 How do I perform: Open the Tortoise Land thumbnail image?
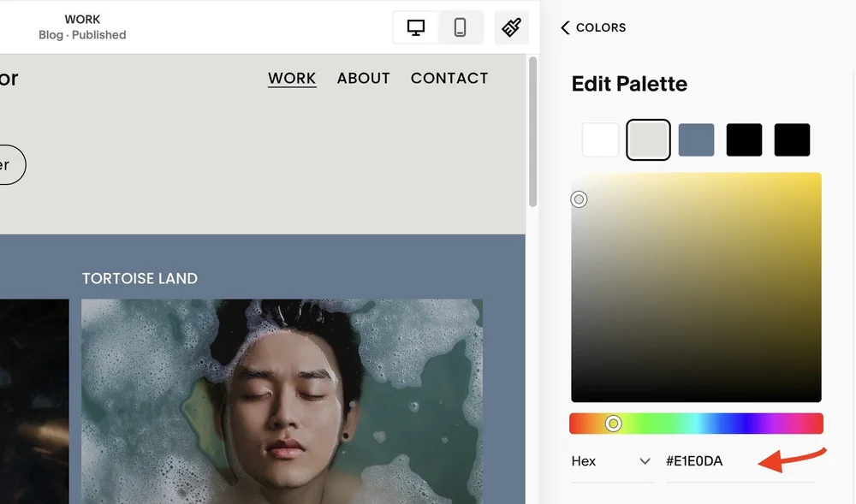coord(282,401)
